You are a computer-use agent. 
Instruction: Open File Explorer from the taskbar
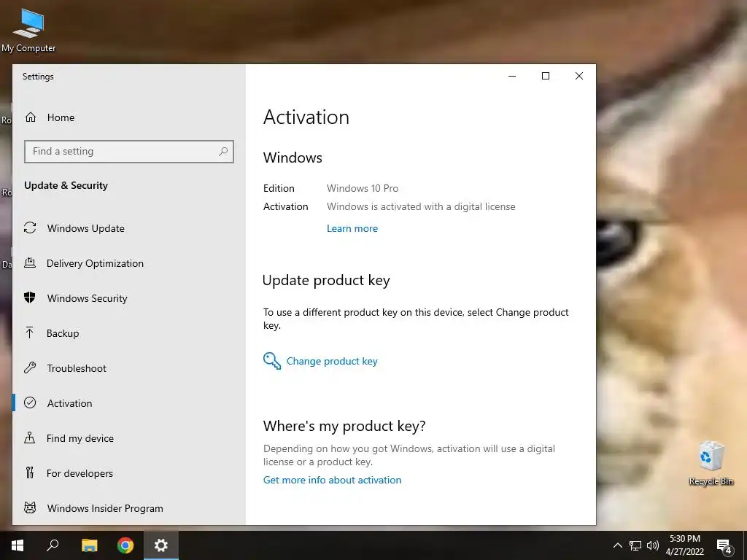pos(89,545)
